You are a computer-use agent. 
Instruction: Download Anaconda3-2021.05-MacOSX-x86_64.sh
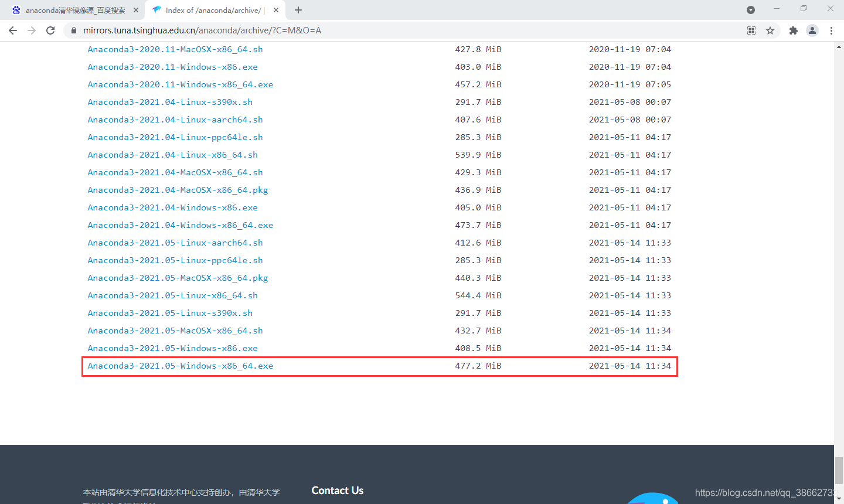175,331
